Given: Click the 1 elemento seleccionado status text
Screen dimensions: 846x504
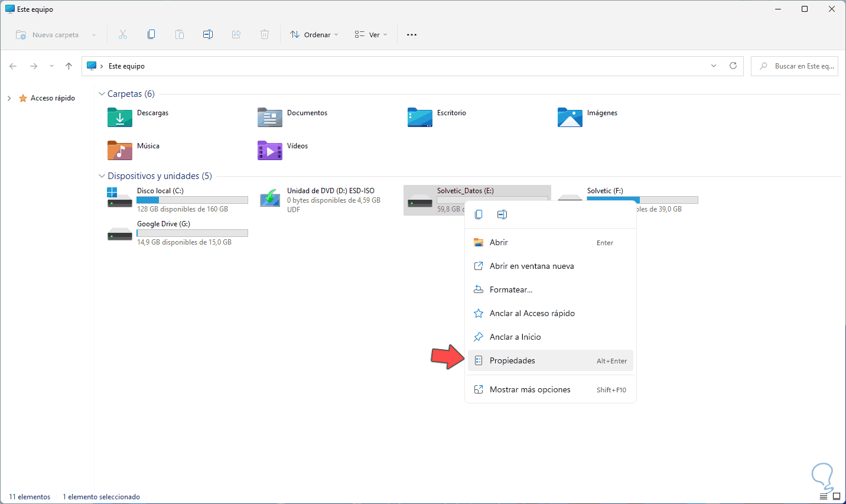Looking at the screenshot, I should [102, 497].
